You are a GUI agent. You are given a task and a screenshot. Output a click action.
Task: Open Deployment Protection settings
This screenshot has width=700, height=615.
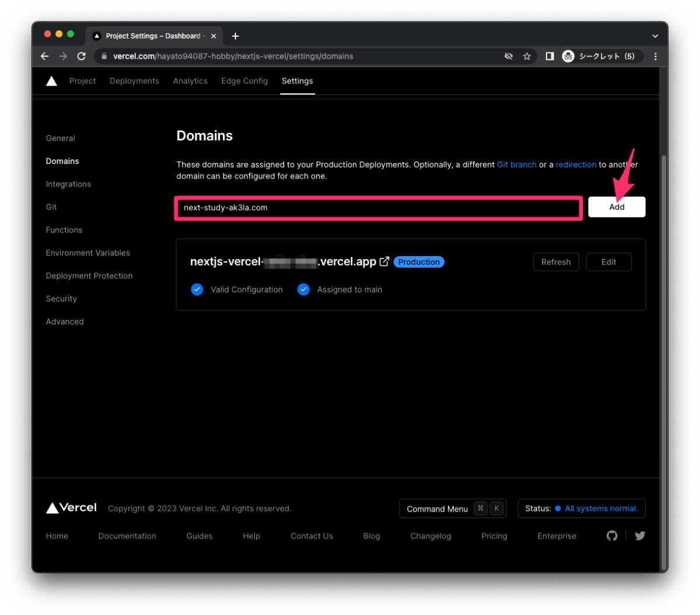(89, 276)
